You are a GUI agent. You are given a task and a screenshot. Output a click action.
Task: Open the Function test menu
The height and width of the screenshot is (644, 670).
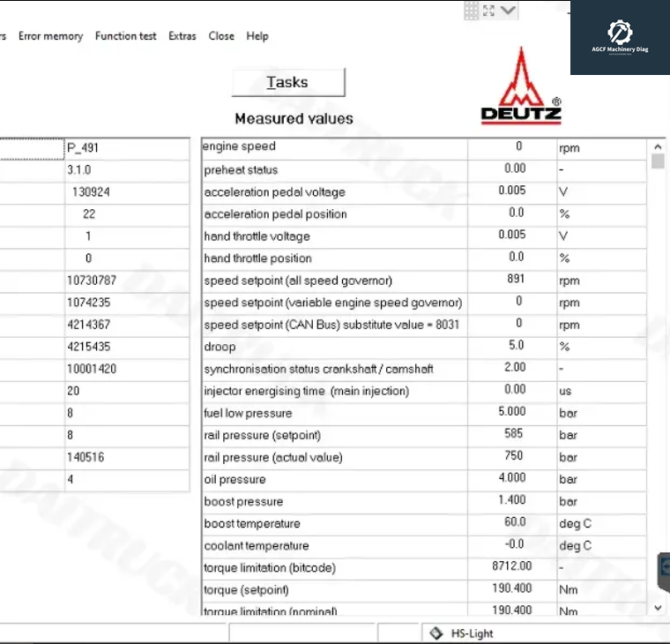[125, 36]
